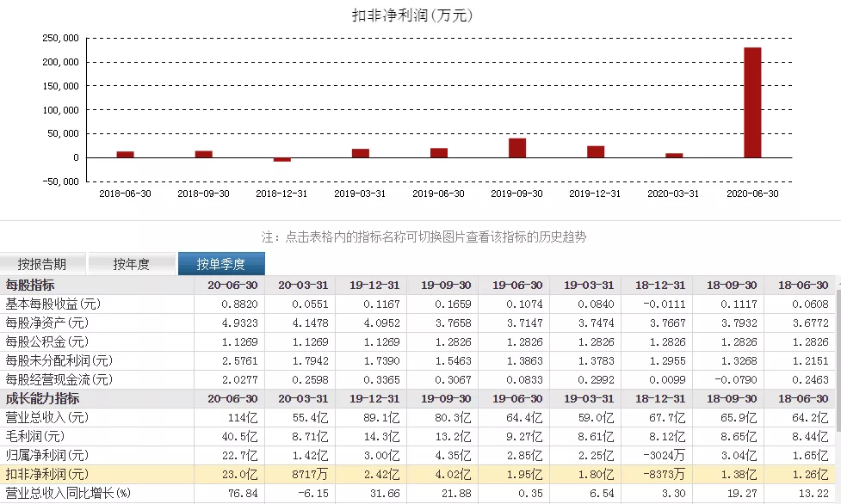Click the 每股净资产 indicator name
The height and width of the screenshot is (504, 841).
[43, 323]
